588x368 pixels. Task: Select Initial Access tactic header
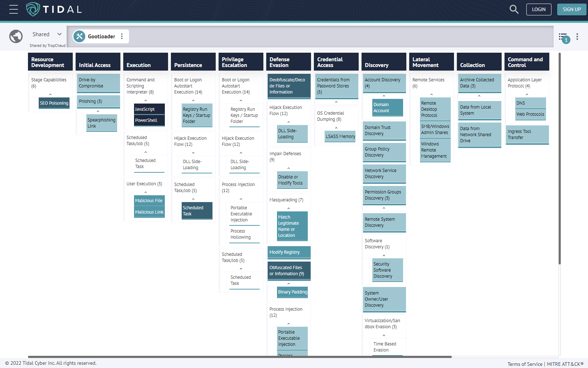coord(98,62)
